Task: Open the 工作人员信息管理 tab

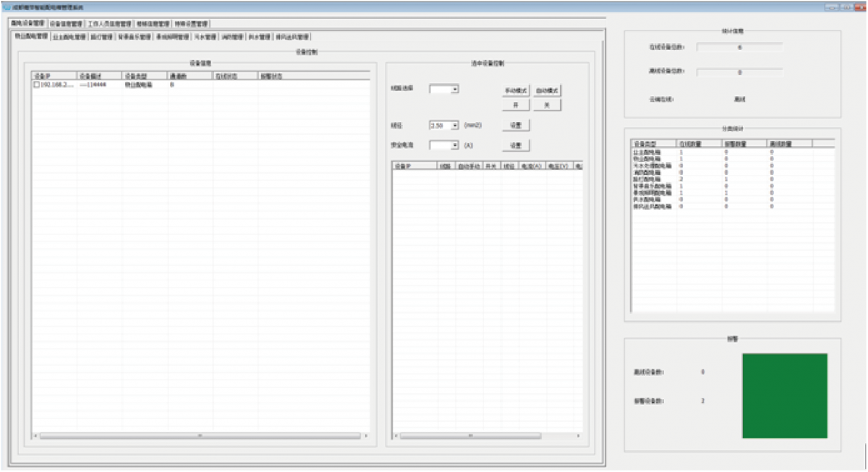Action: 109,24
